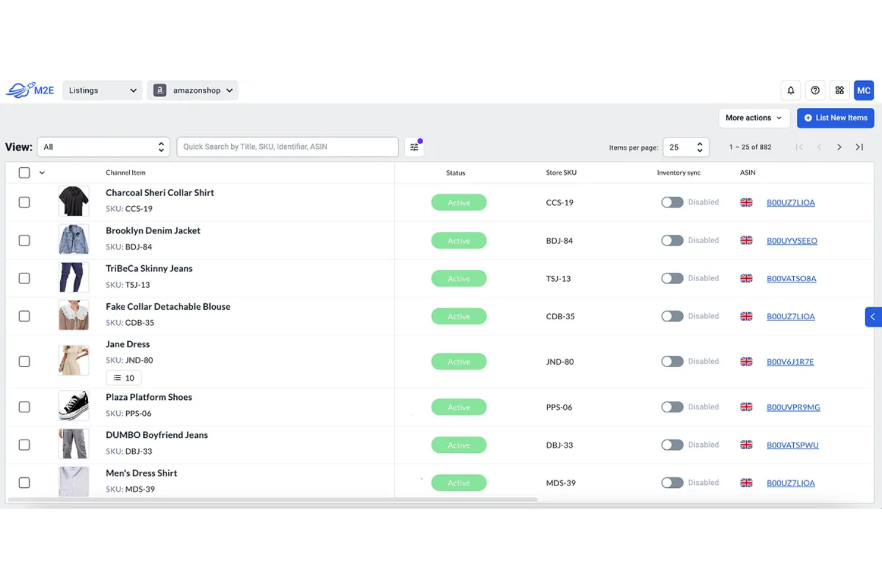Image resolution: width=882 pixels, height=588 pixels.
Task: Open the apps grid icon
Action: 840,90
